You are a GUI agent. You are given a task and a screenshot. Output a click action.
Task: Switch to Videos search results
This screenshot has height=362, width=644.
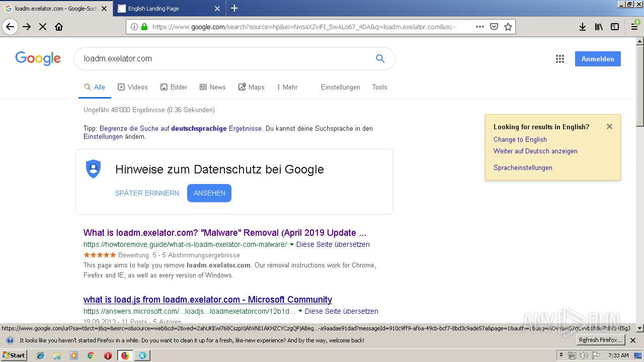pos(133,87)
